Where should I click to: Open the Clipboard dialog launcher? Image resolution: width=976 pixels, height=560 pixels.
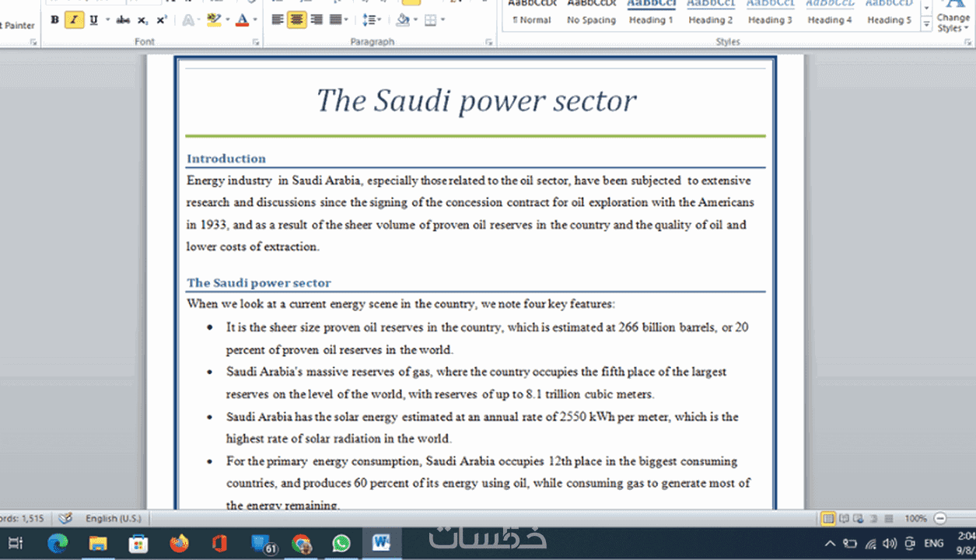pyautogui.click(x=33, y=42)
